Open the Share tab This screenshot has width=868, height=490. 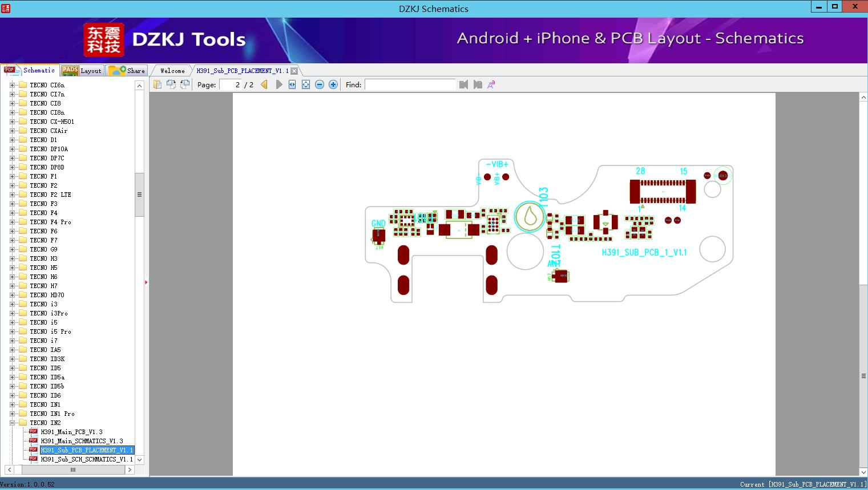(x=127, y=71)
